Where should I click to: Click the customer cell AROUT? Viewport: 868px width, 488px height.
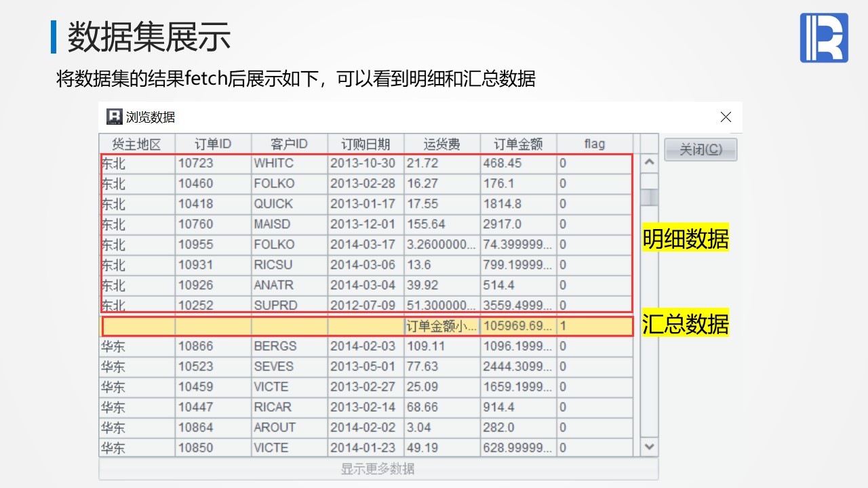point(290,428)
